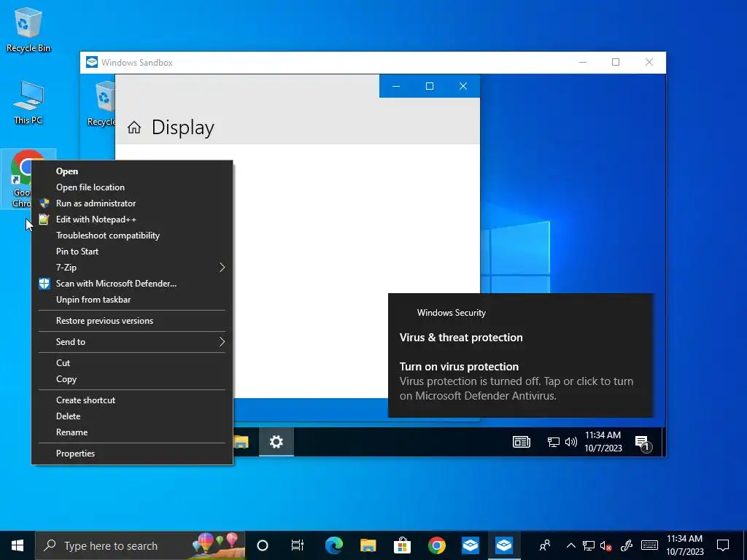The height and width of the screenshot is (560, 747).
Task: Open Properties from context menu
Action: [132, 454]
